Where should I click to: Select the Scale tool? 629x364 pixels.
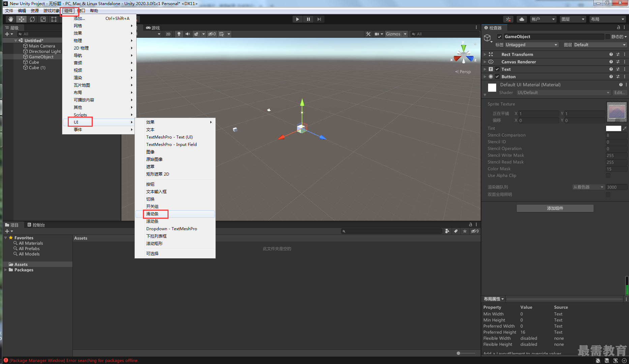(x=43, y=19)
